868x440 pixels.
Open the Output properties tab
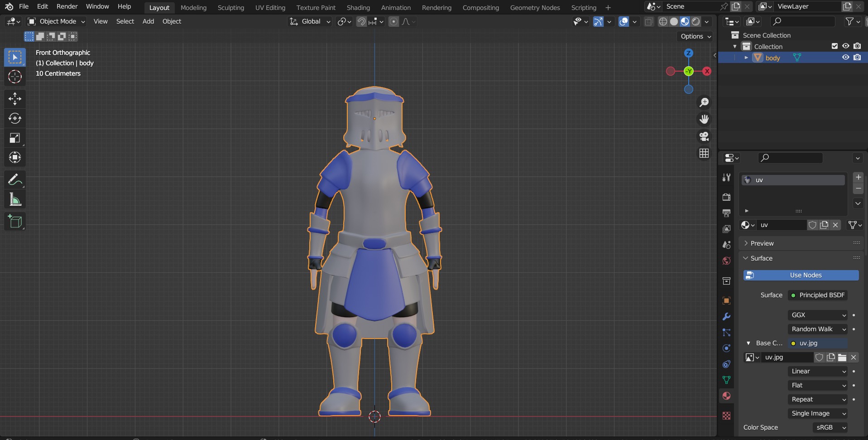[726, 213]
